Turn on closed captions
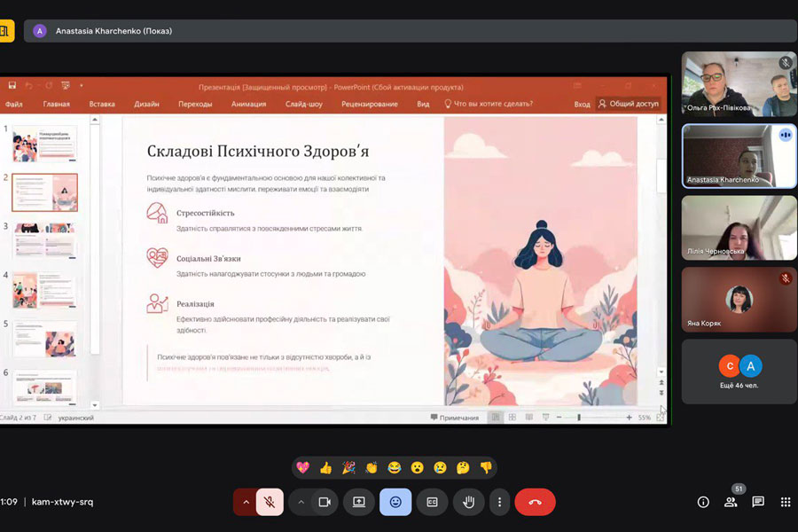The image size is (798, 532). pos(432,502)
